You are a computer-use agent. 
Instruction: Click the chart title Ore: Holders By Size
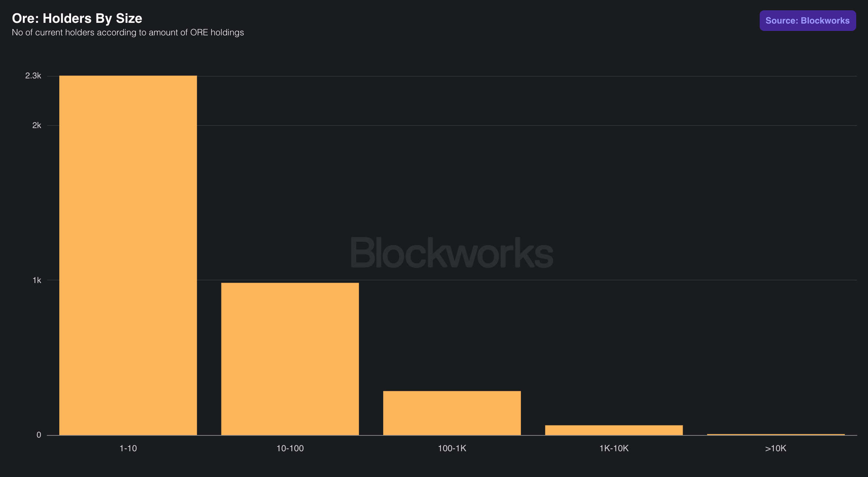click(77, 18)
